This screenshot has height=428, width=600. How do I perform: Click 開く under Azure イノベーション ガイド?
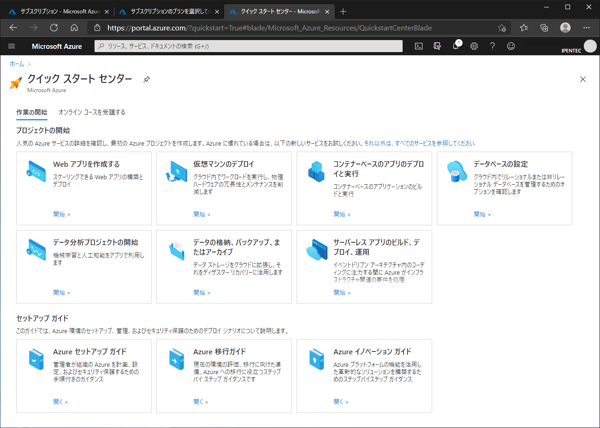point(341,402)
